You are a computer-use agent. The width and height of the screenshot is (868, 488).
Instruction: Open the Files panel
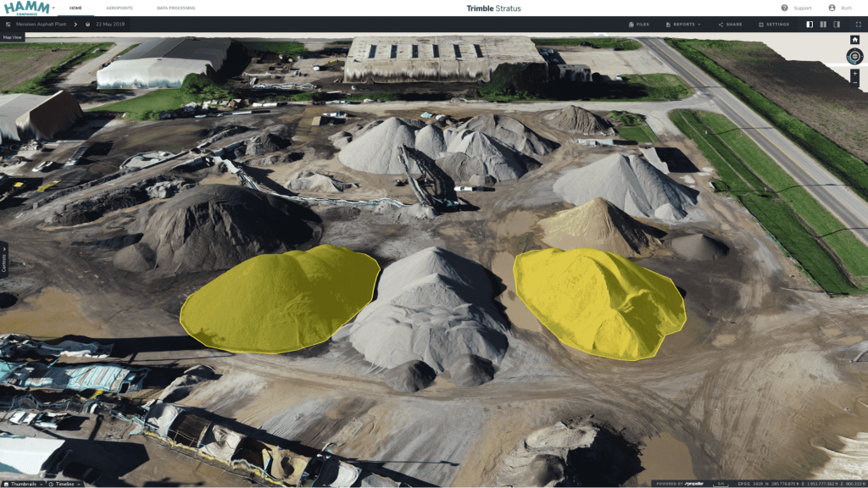639,25
